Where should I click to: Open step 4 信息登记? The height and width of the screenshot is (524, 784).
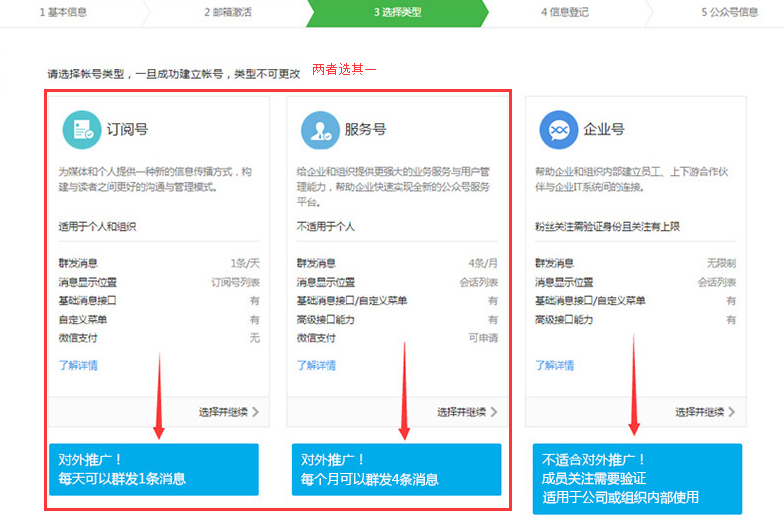(565, 12)
